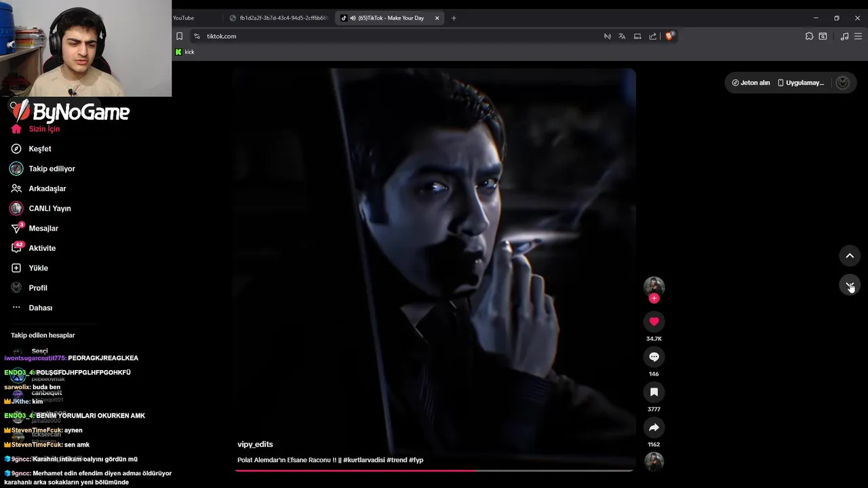
Task: Open the sidebar search panel icon in toolbar
Action: click(823, 37)
